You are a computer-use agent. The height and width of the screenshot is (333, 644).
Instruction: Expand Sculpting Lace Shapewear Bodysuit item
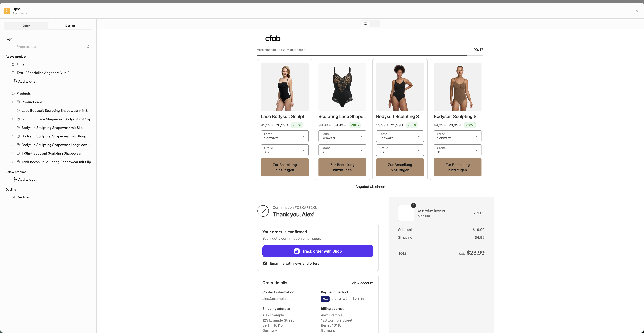coord(12,119)
